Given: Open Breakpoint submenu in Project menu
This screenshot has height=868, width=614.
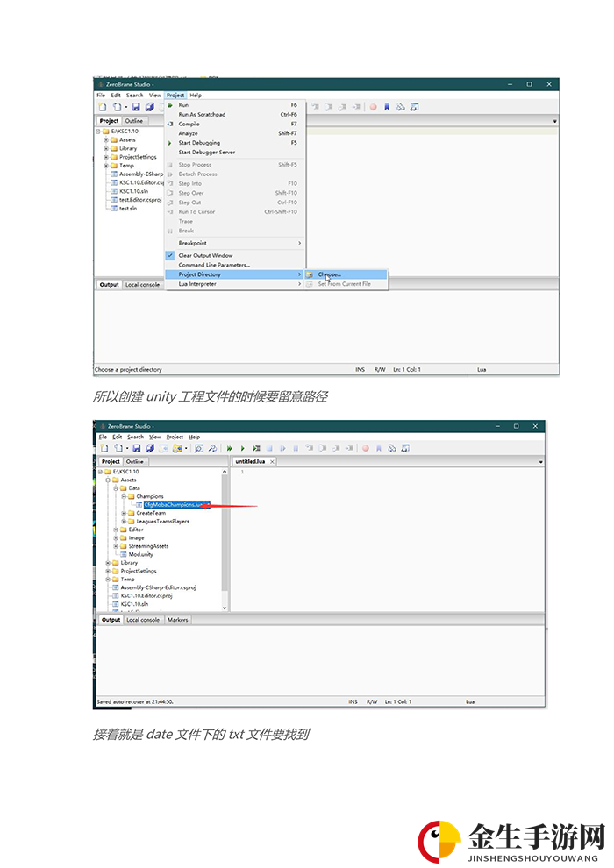Looking at the screenshot, I should (x=235, y=243).
